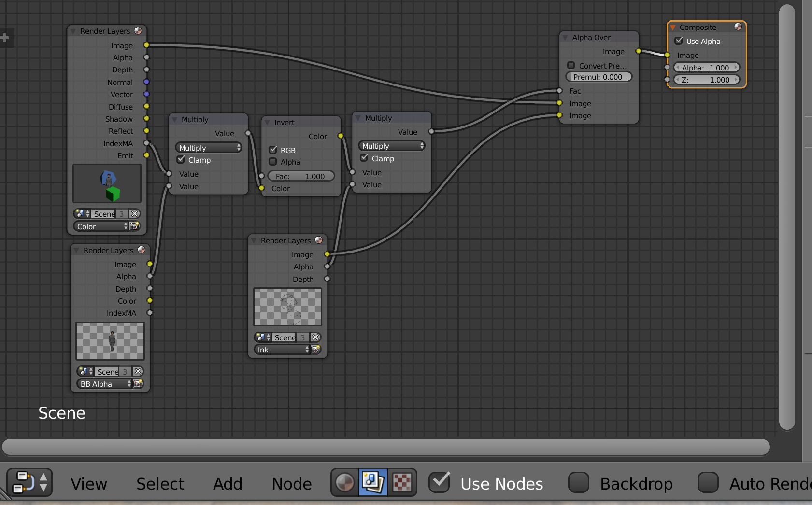Switch to the Material nodes tree icon
The height and width of the screenshot is (505, 812).
point(345,482)
